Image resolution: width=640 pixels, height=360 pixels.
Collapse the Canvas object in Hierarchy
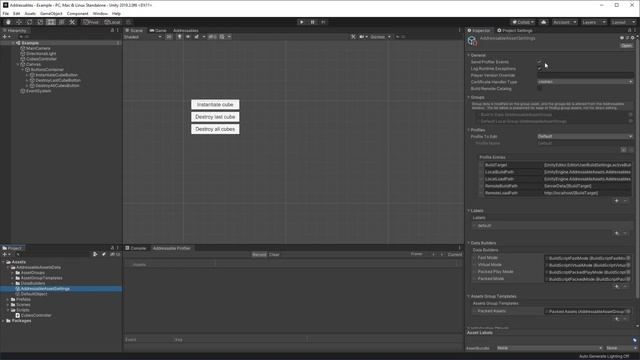click(x=18, y=64)
